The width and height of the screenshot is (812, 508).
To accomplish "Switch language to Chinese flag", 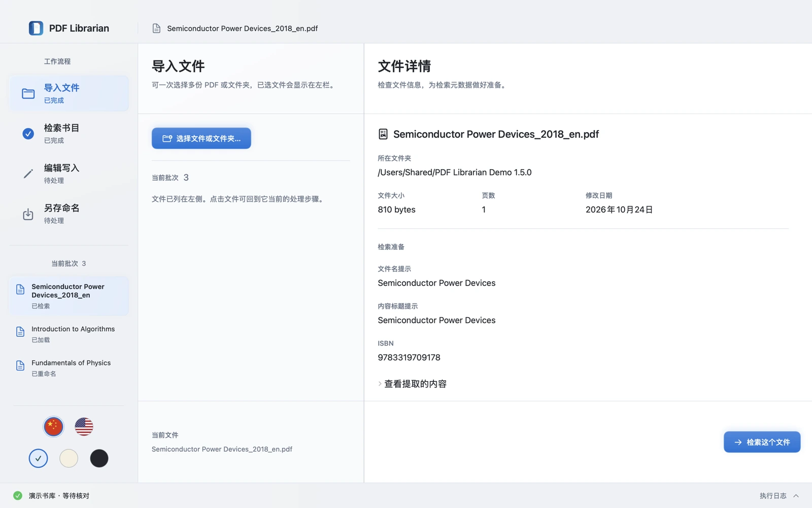I will [x=53, y=427].
